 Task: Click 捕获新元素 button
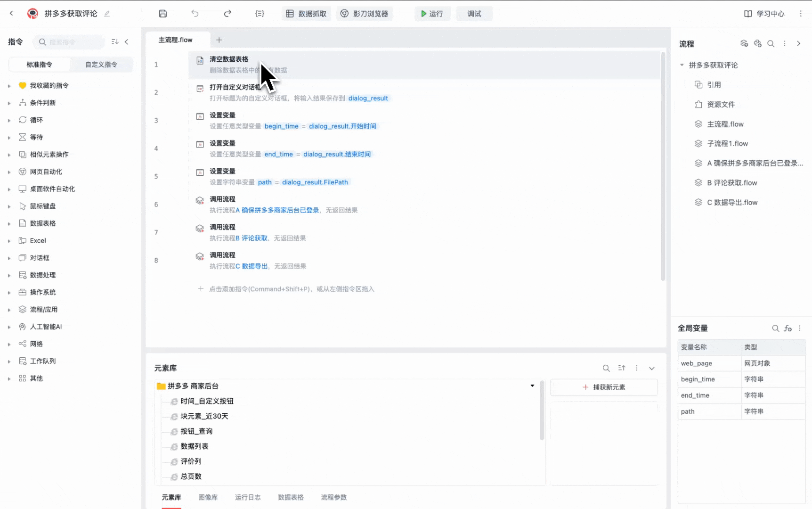(x=604, y=387)
